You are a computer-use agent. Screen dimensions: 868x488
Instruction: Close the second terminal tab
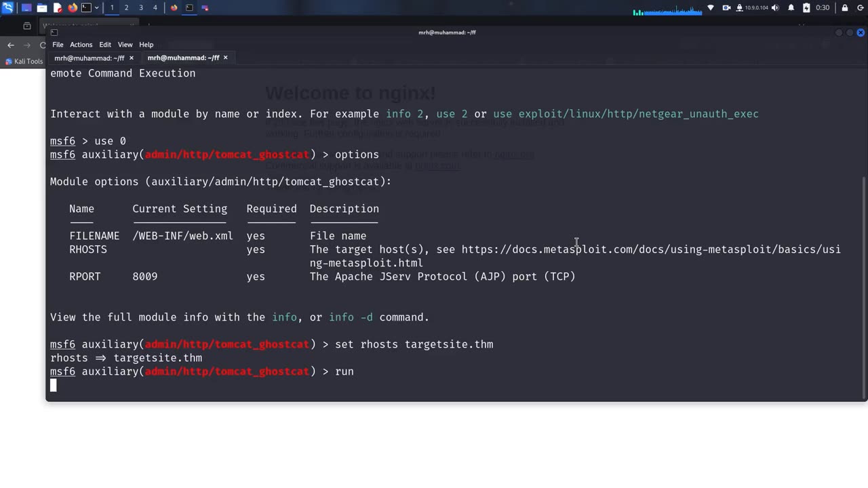coord(225,58)
